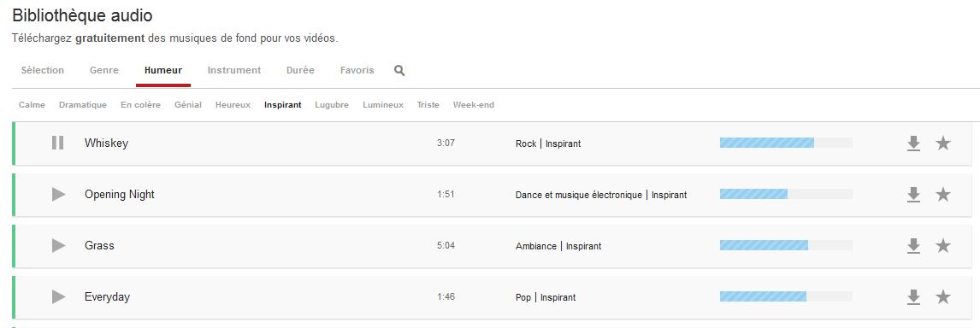
Task: Open the Instrument tab
Action: [x=234, y=70]
